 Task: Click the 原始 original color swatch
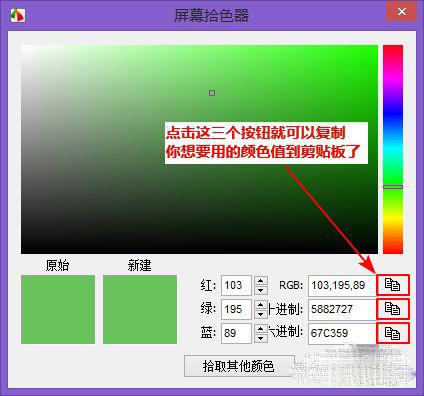tap(58, 309)
